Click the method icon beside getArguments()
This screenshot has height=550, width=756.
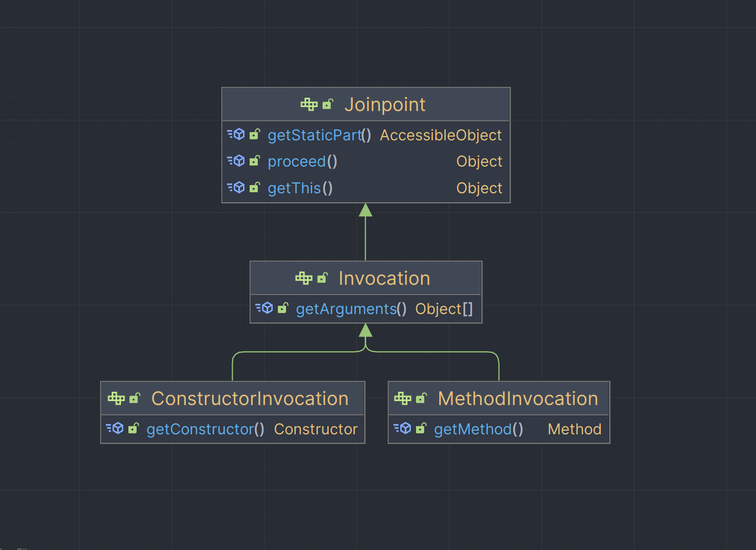click(265, 308)
